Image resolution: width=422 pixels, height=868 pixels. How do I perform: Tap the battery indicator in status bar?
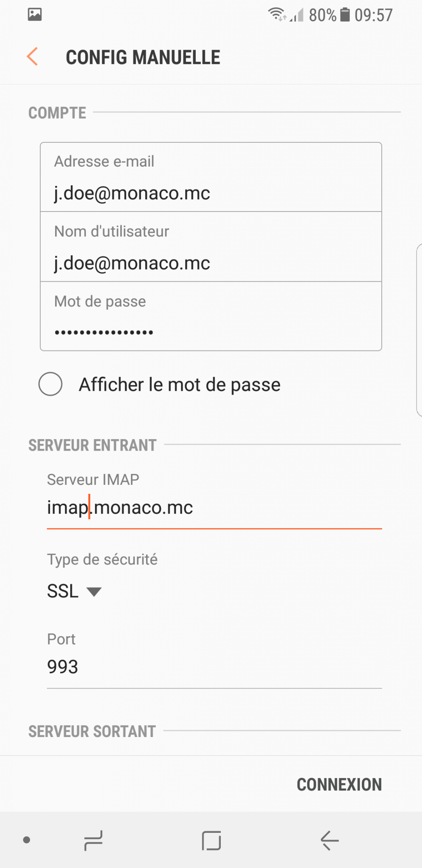(345, 15)
